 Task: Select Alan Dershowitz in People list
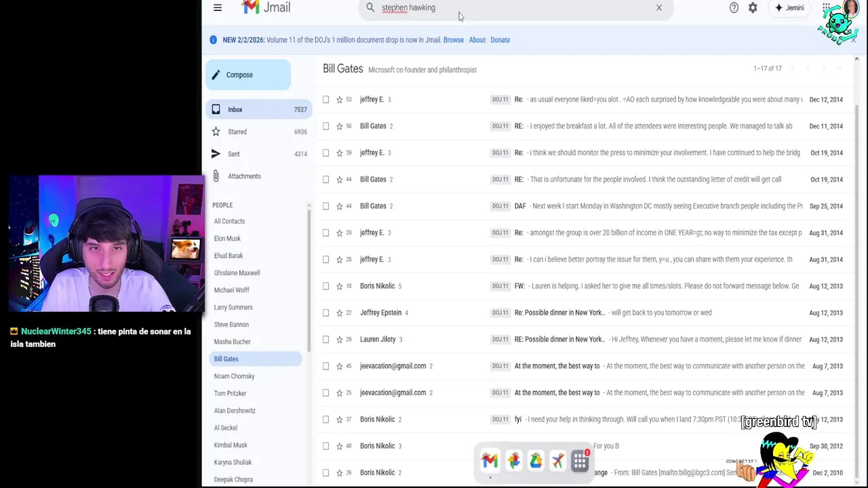[235, 411]
